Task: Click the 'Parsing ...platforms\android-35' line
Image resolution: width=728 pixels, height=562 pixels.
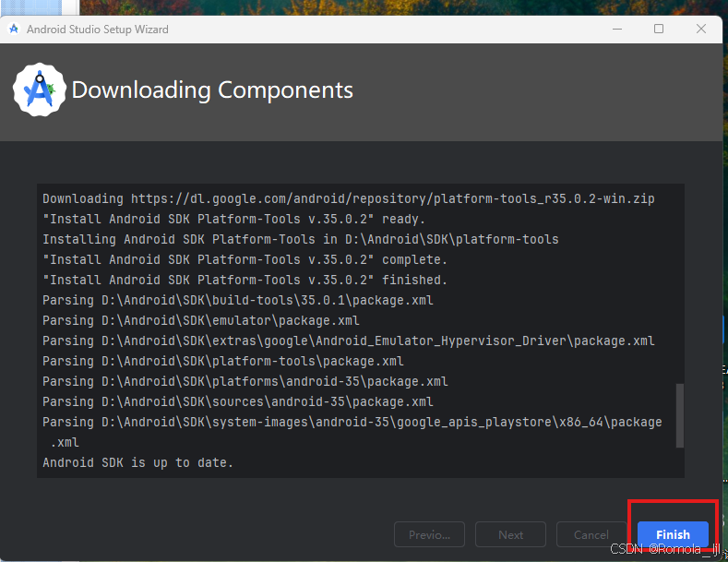Action: pos(245,381)
